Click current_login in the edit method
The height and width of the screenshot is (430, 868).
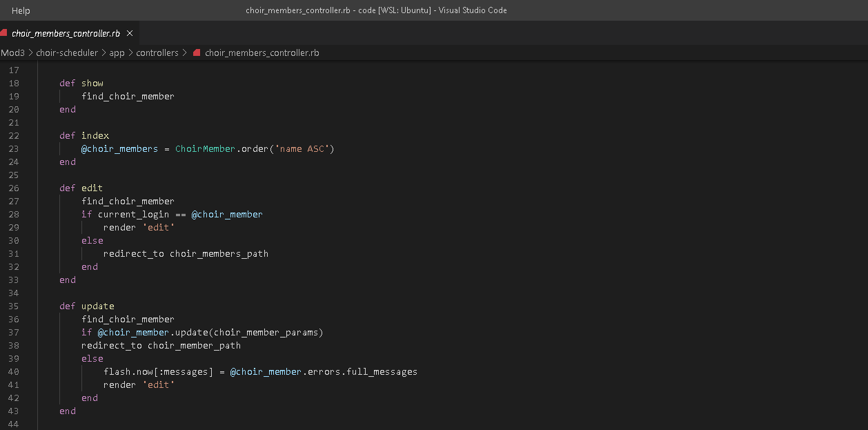click(x=133, y=214)
